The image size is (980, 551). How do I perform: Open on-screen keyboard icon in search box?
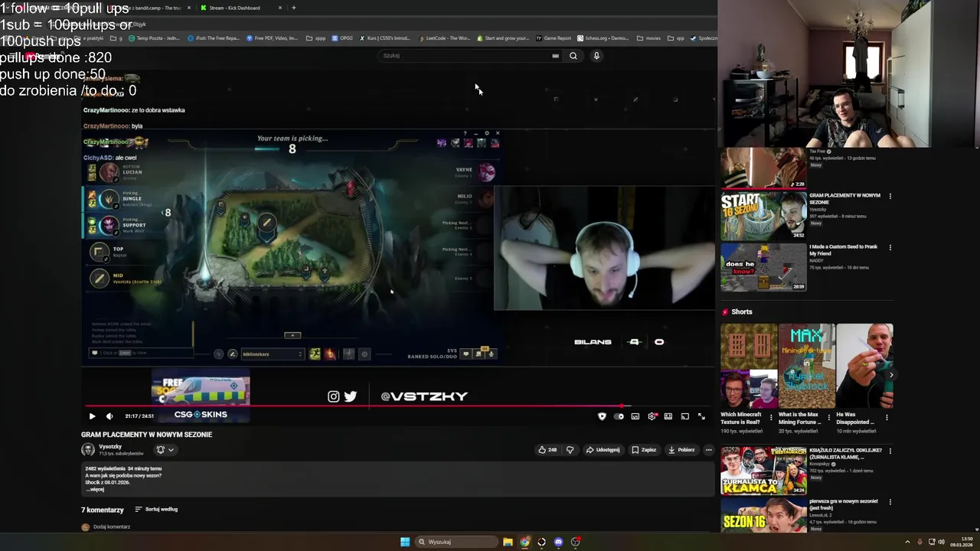click(555, 55)
